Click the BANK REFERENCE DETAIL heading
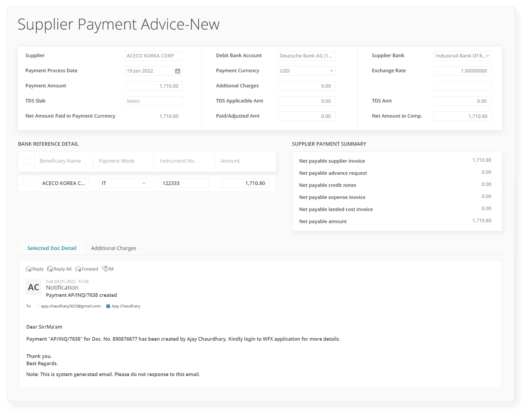 tap(48, 144)
